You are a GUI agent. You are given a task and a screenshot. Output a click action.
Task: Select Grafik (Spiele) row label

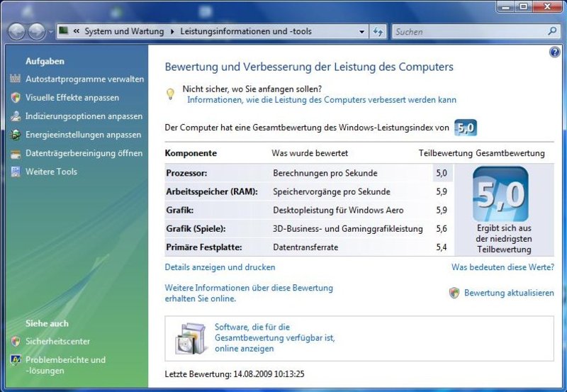pos(196,228)
